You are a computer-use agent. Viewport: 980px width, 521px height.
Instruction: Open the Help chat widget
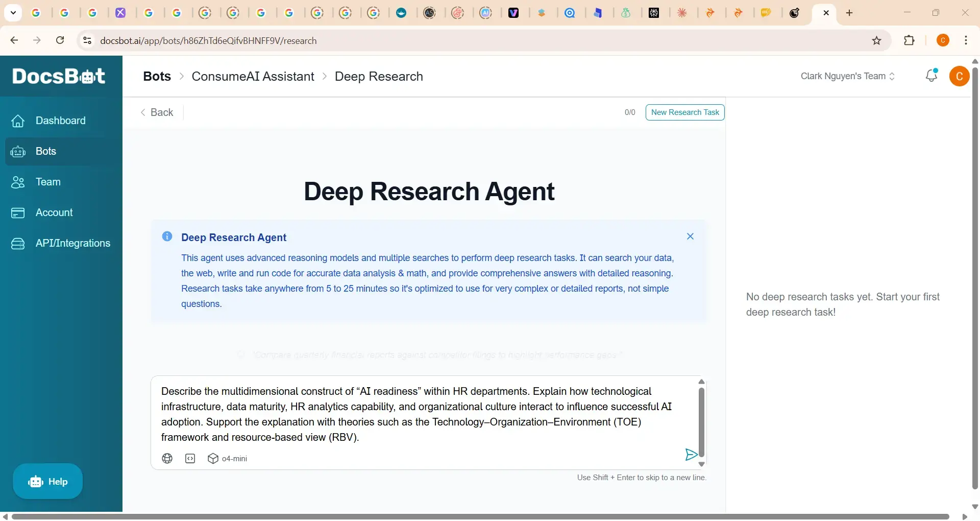click(x=48, y=481)
